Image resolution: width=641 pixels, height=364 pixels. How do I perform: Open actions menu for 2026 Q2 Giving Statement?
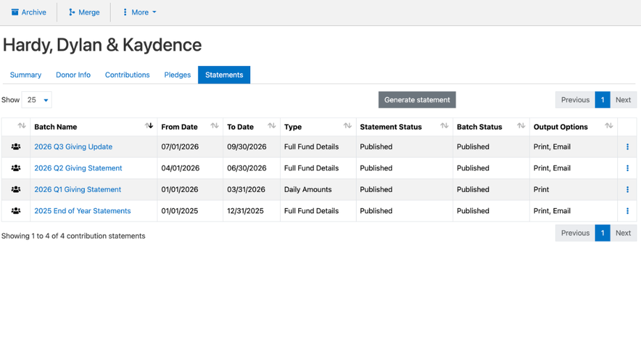point(627,168)
